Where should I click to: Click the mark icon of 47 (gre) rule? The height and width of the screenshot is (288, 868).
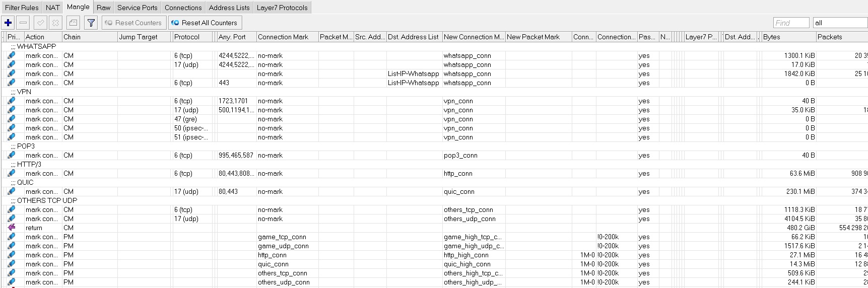(12, 119)
